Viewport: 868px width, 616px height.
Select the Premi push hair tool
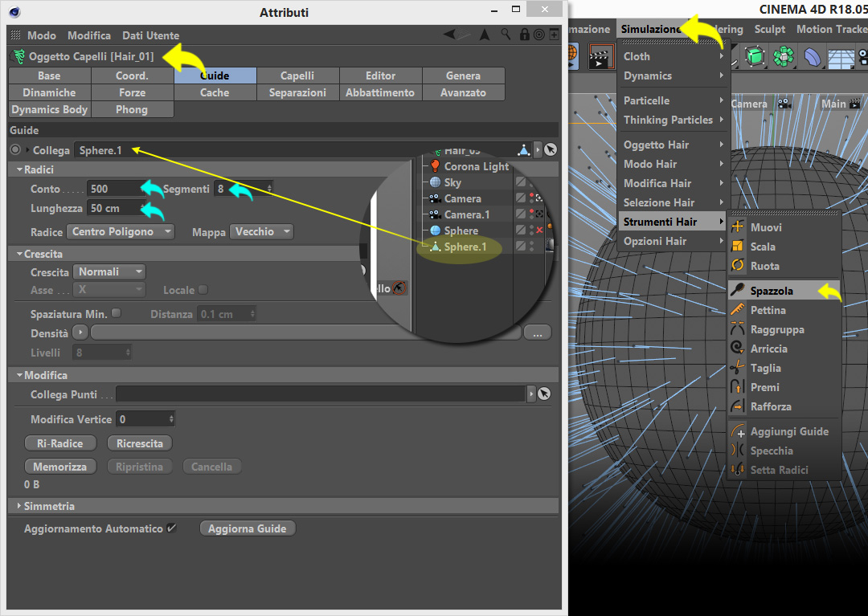784,388
